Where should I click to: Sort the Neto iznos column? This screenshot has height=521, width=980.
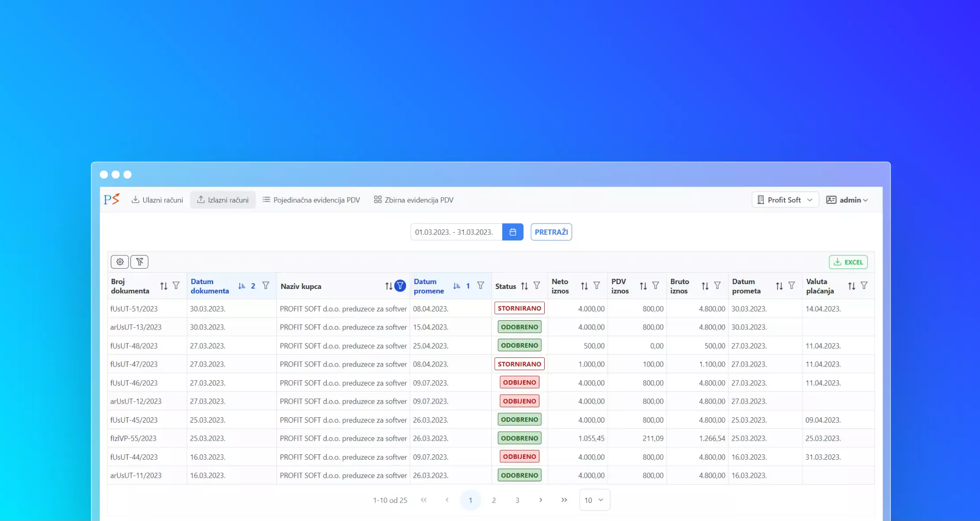(x=584, y=286)
